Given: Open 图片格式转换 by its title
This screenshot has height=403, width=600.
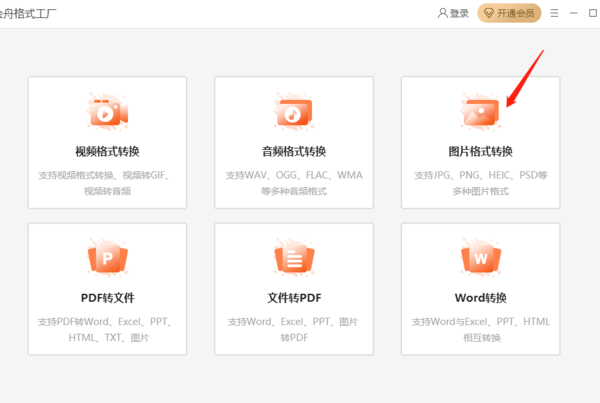Looking at the screenshot, I should click(x=480, y=152).
